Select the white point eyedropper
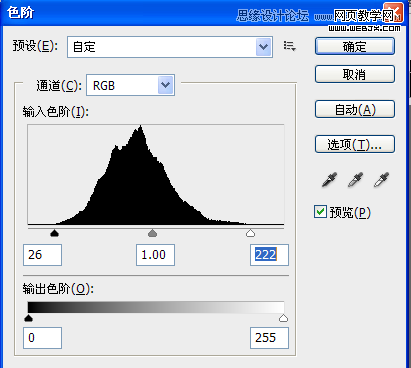 (x=381, y=180)
